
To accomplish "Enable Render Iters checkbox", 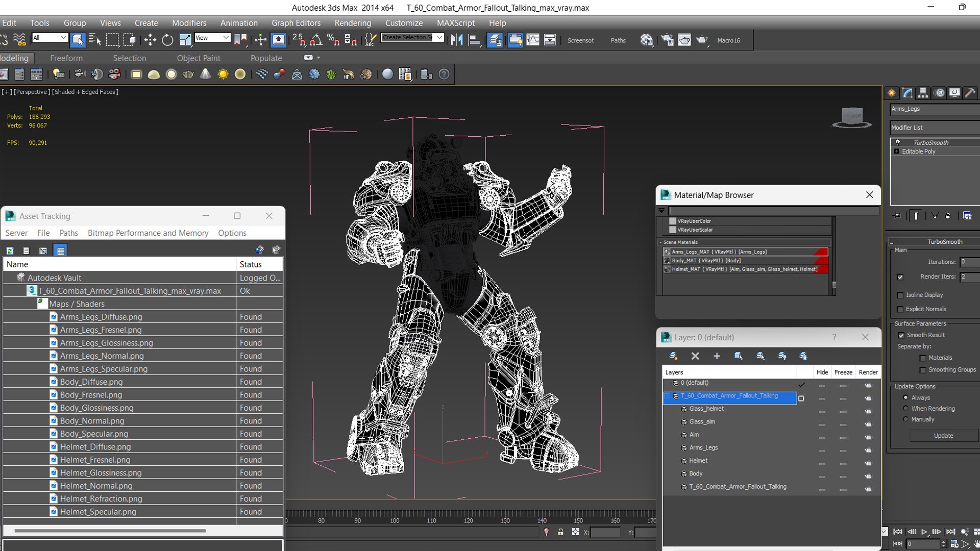I will pyautogui.click(x=900, y=277).
